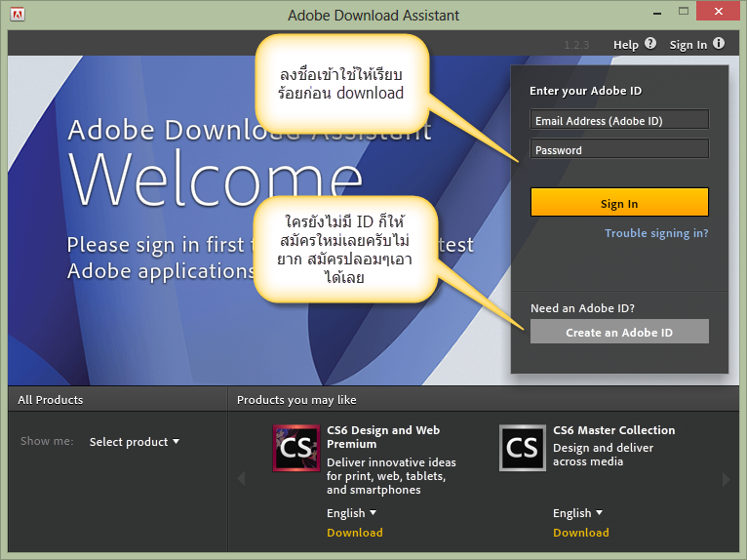Click the CS6 Design and Web Premium title
This screenshot has height=560, width=747.
coord(383,437)
